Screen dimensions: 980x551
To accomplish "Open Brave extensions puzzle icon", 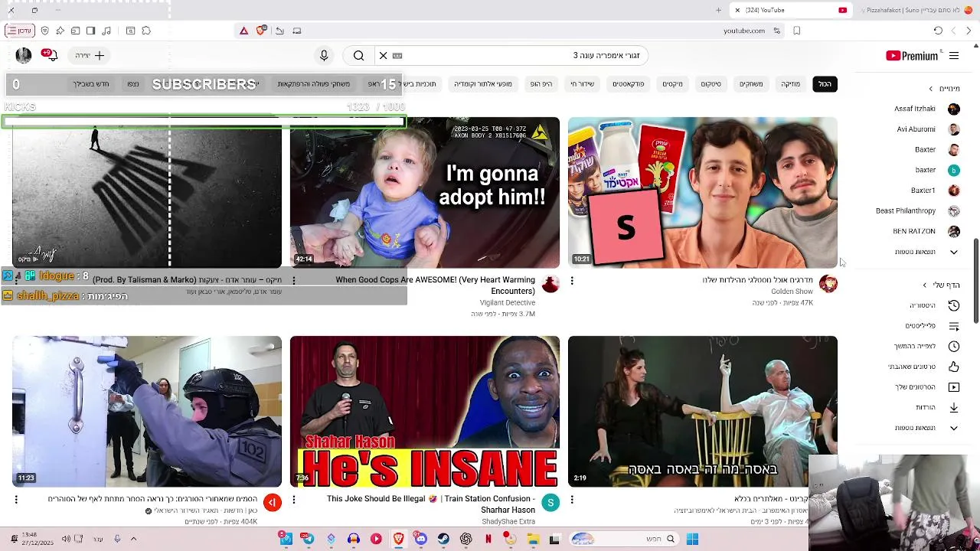I will click(x=146, y=31).
